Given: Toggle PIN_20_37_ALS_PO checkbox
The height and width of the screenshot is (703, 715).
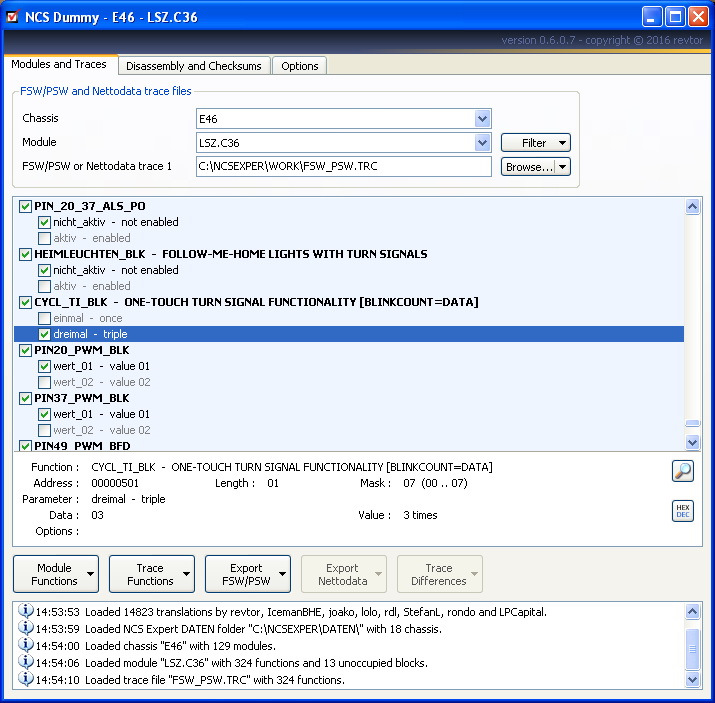Looking at the screenshot, I should [x=26, y=207].
